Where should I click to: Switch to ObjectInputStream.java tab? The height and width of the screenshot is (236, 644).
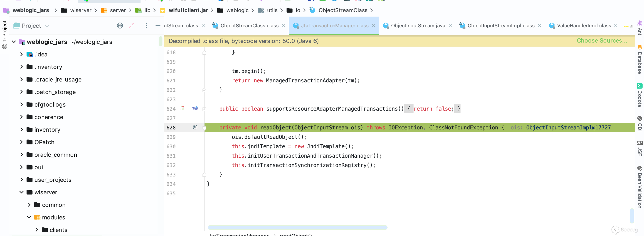[418, 26]
